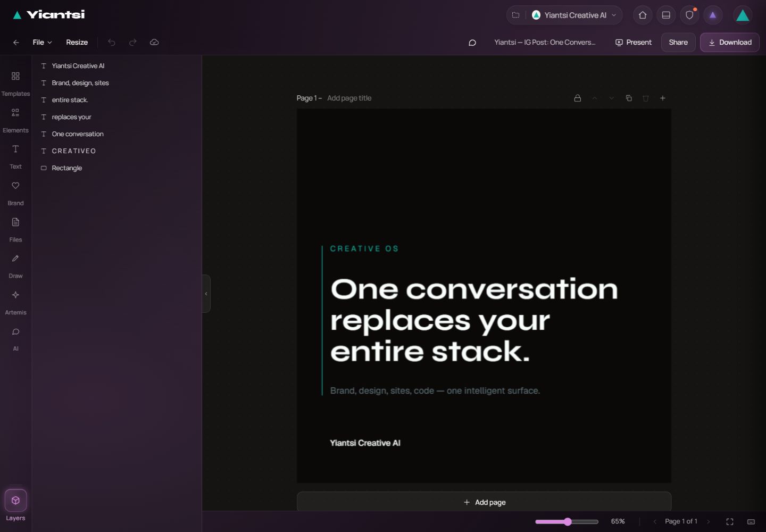The image size is (766, 532).
Task: Click the layout panel icon in header
Action: 666,15
